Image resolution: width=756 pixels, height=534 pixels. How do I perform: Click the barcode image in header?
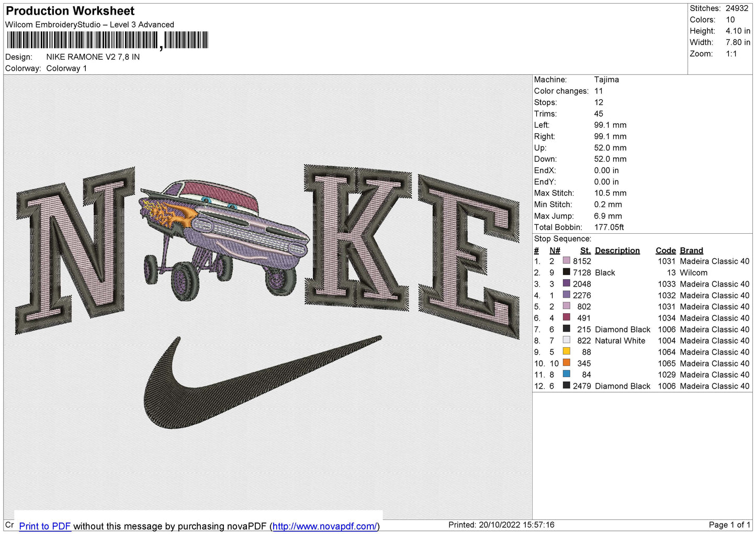[x=107, y=40]
